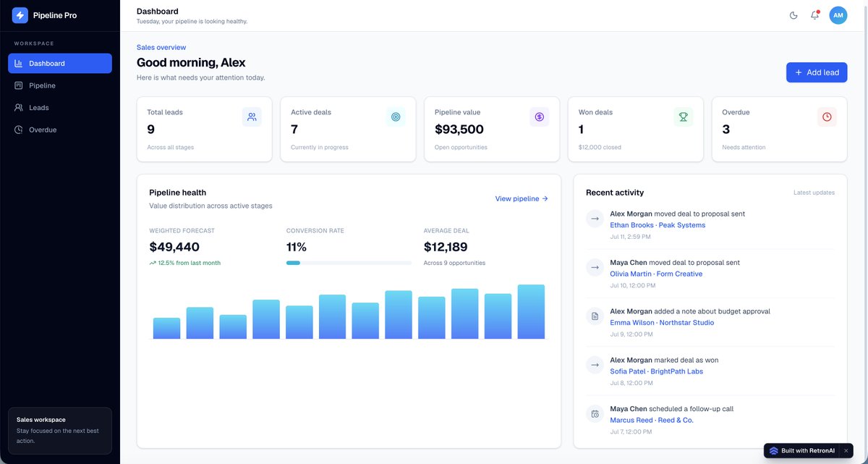Click the $12,000 closed caption
The width and height of the screenshot is (868, 464).
click(x=600, y=147)
